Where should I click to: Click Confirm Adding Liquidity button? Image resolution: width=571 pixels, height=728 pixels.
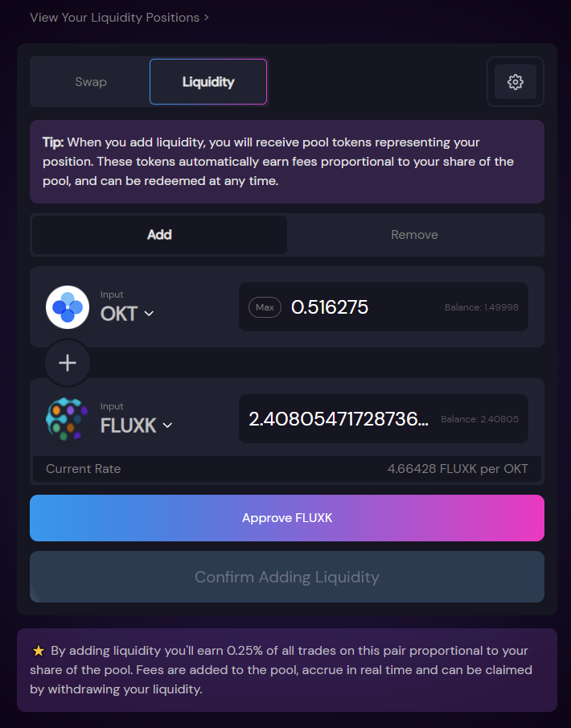[x=287, y=577]
